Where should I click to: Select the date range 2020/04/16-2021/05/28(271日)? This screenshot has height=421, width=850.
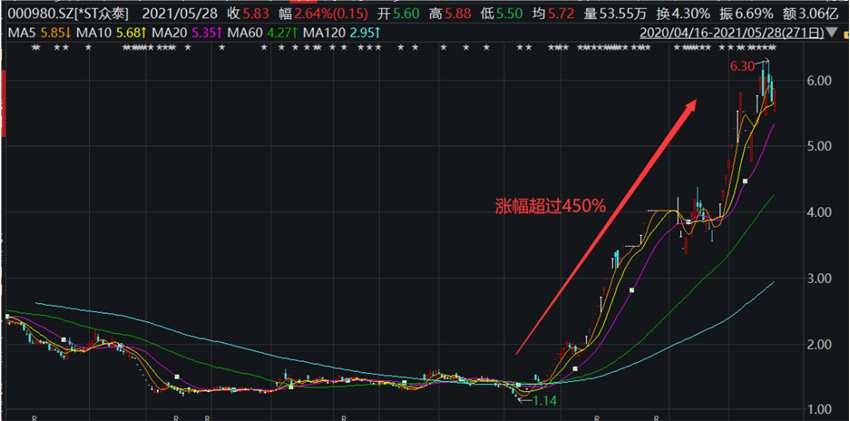click(x=732, y=33)
